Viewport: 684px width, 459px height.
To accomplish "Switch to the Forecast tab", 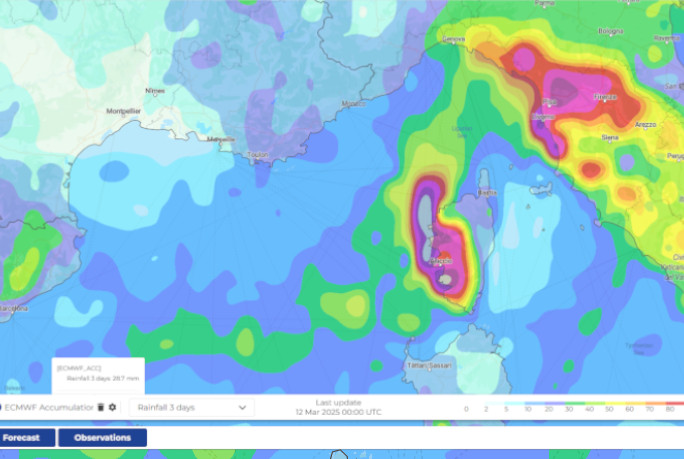I will pyautogui.click(x=27, y=437).
